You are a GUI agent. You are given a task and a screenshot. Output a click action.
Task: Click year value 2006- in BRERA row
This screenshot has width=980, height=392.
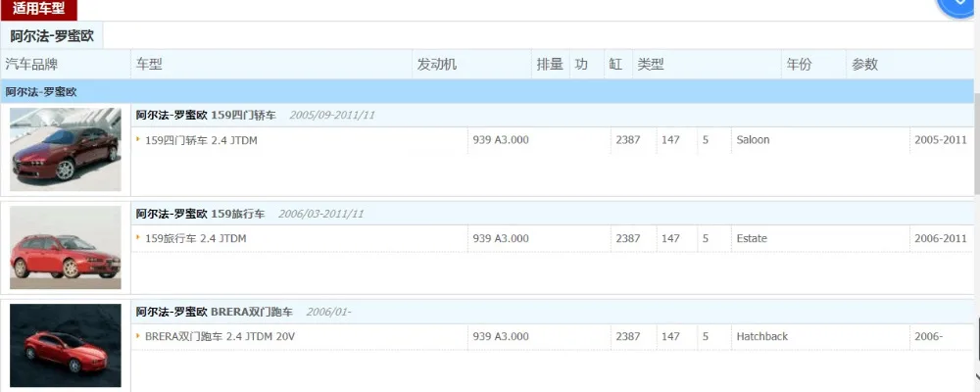(928, 336)
